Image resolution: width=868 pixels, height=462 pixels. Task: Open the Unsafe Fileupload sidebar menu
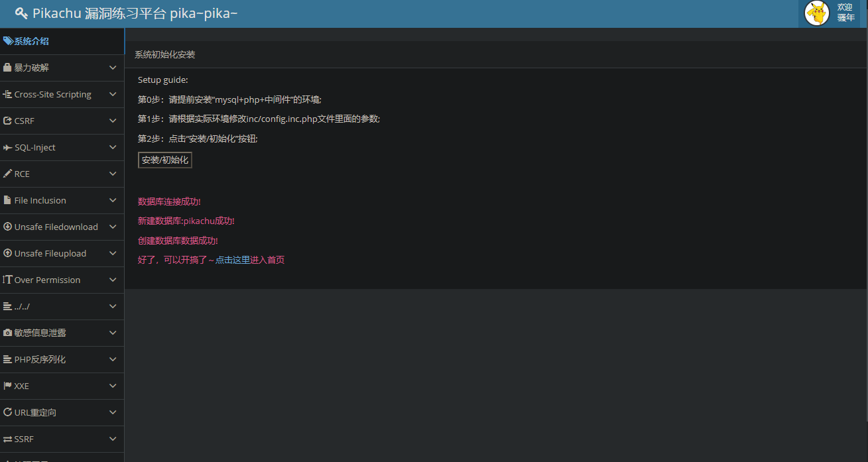click(x=62, y=253)
